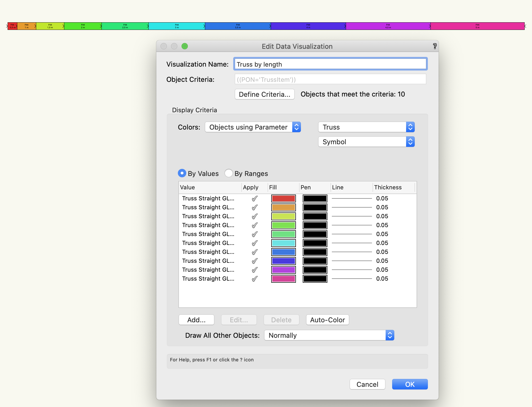The height and width of the screenshot is (407, 532).
Task: Edit the pink Fill swatch in the last row
Action: point(283,279)
